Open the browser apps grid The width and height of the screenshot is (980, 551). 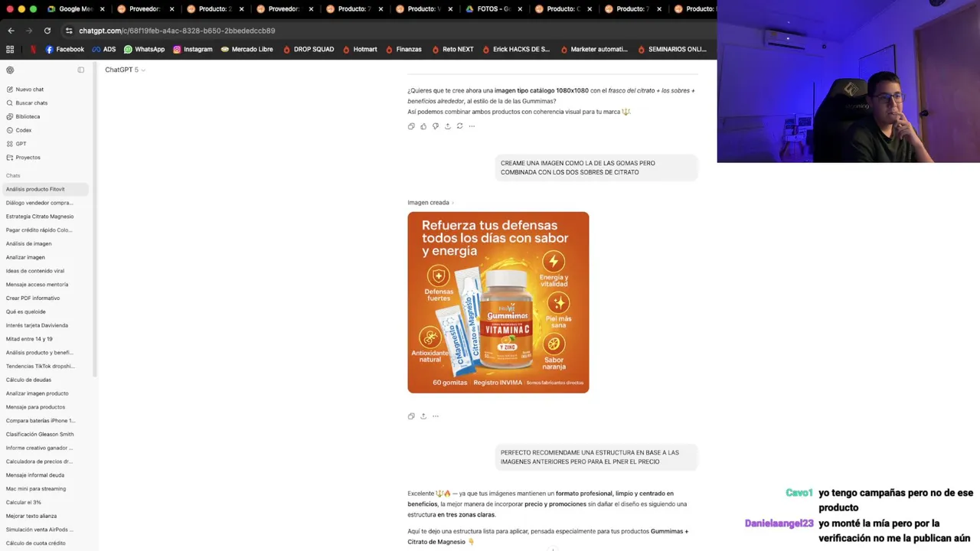tap(10, 49)
